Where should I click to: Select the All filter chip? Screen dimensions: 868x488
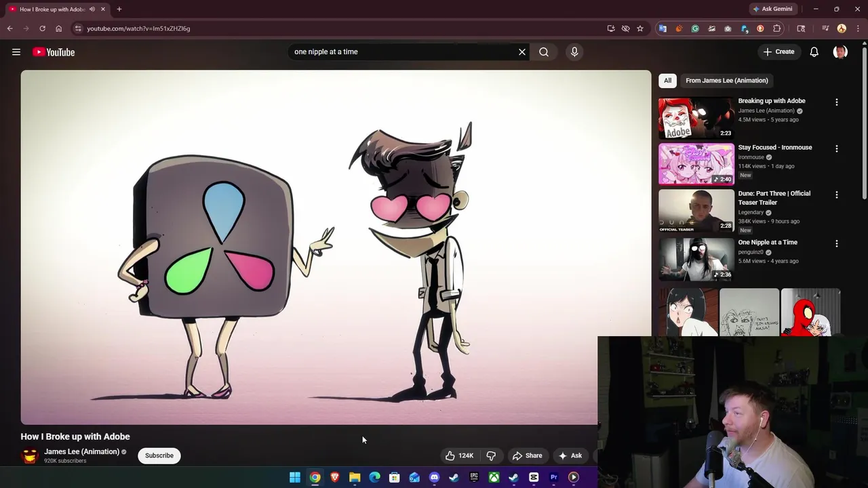[x=667, y=81]
